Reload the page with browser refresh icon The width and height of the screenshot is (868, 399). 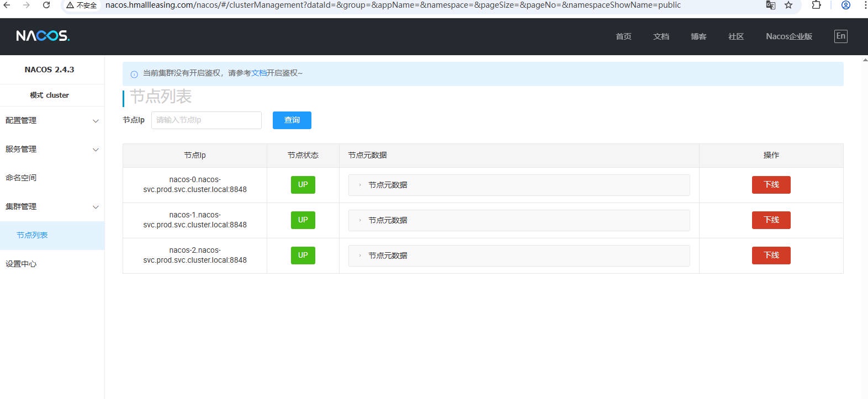pyautogui.click(x=46, y=5)
